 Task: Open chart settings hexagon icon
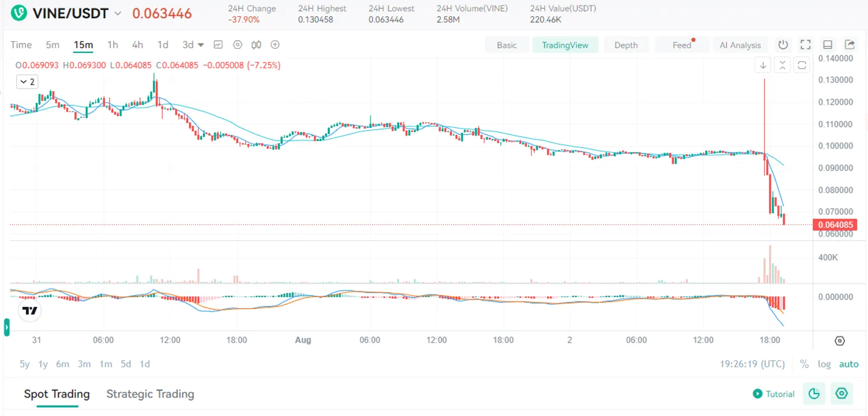(x=237, y=45)
